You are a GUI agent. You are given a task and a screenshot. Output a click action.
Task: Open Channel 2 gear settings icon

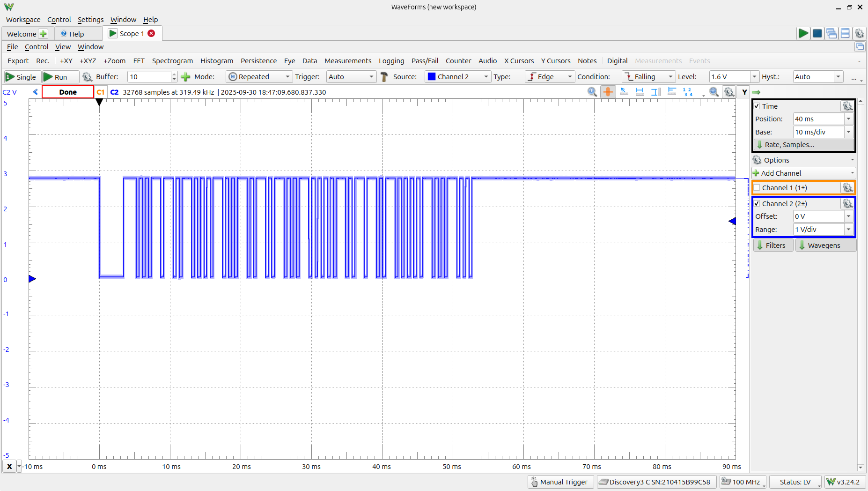(847, 204)
